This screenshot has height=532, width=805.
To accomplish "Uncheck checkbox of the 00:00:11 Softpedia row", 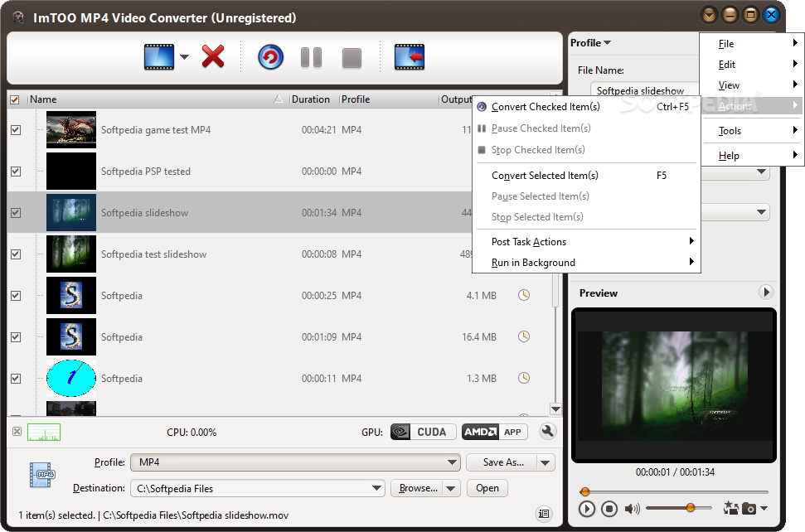I will coord(16,378).
